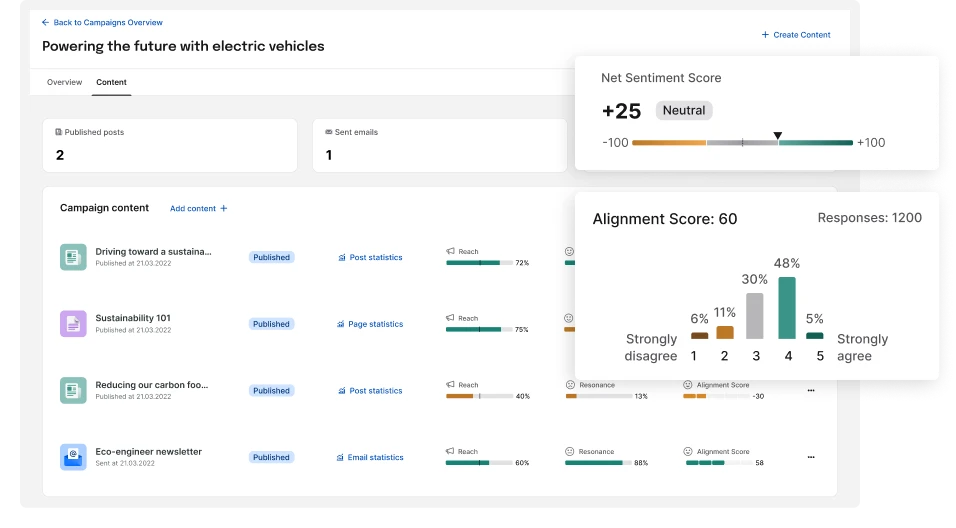Select the Content tab

(x=112, y=82)
